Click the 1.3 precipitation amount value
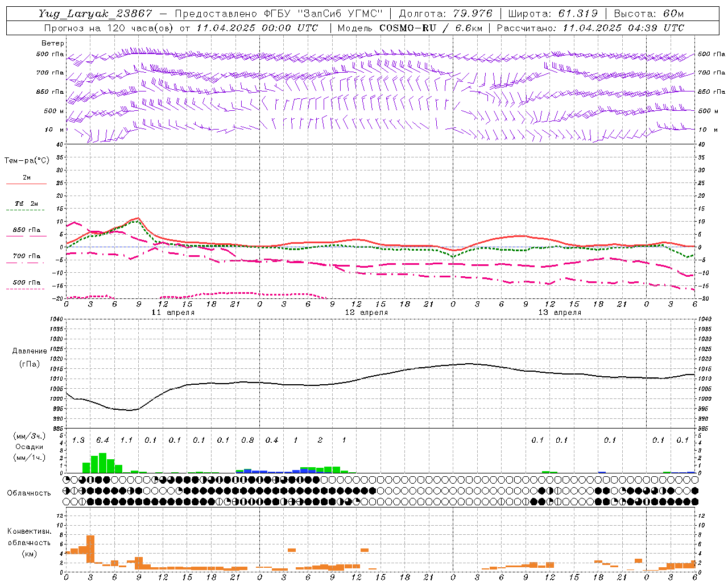Image resolution: width=728 pixels, height=582 pixels. point(78,440)
